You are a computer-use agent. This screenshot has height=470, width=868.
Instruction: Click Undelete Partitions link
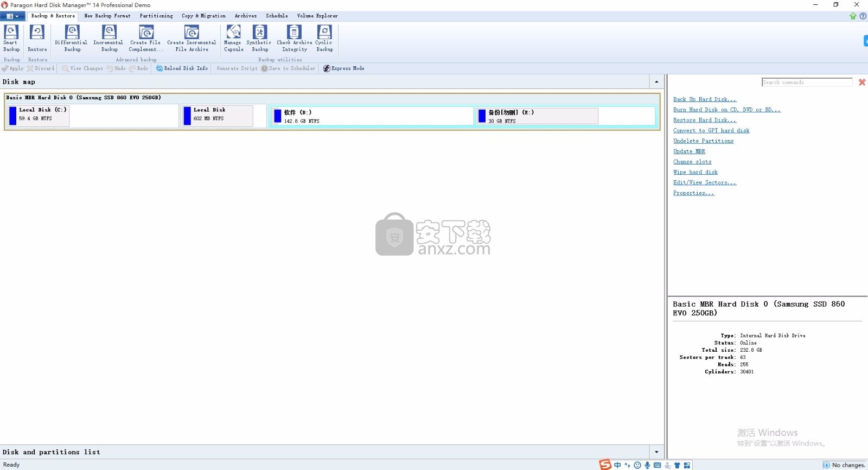[x=704, y=141]
